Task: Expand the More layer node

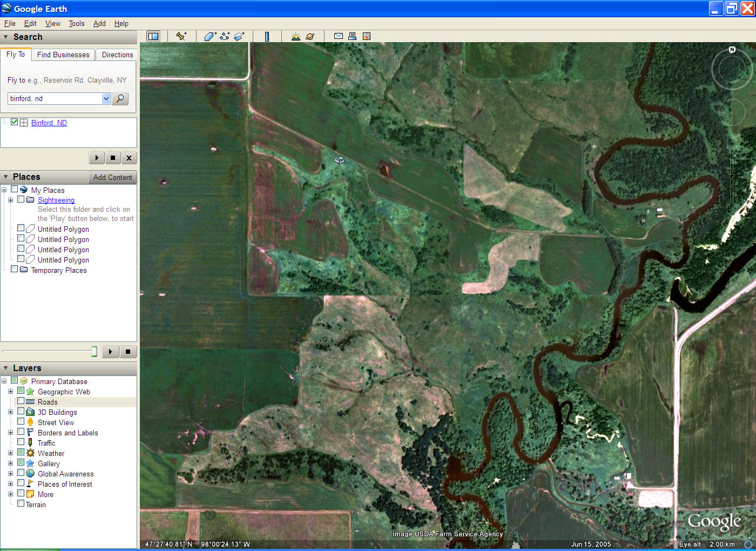Action: tap(10, 494)
